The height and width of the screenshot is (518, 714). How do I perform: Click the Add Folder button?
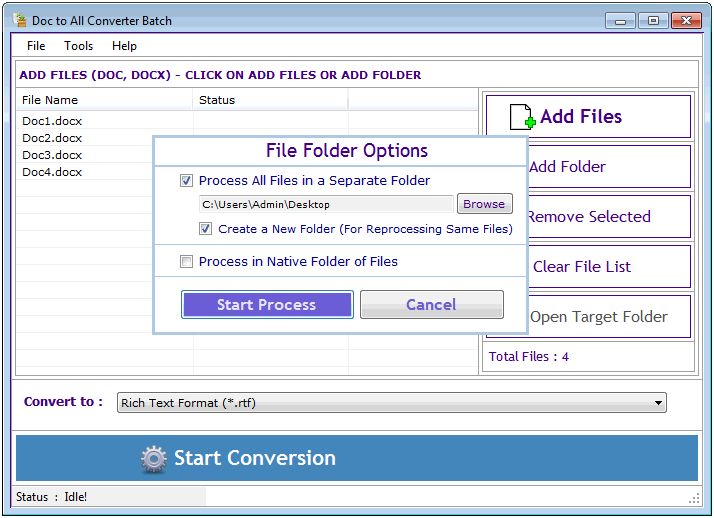609,167
